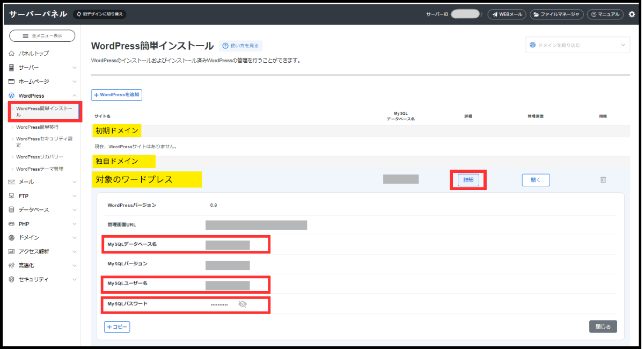Toggle the 全メニュー表示 menu button
The width and height of the screenshot is (644, 349).
pos(42,36)
